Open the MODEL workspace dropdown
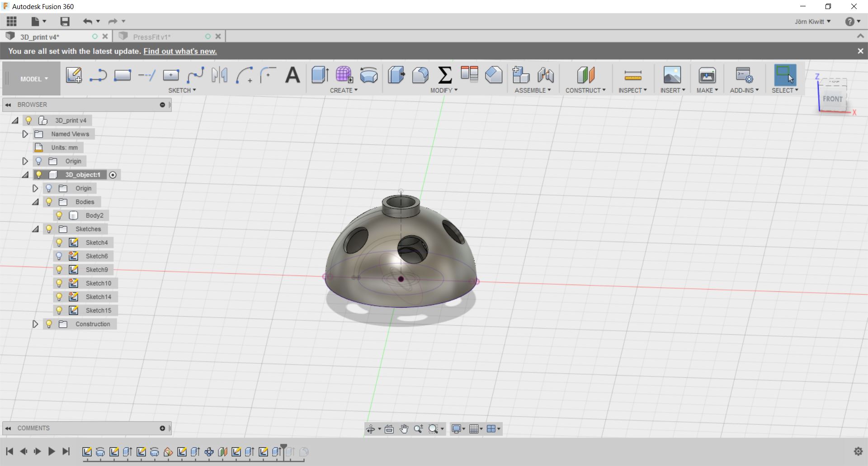 34,79
